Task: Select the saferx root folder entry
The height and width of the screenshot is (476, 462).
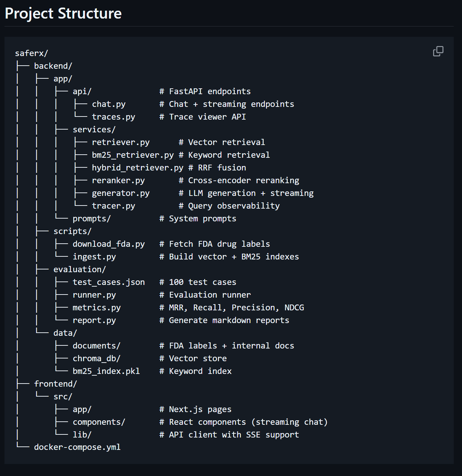Action: click(31, 53)
